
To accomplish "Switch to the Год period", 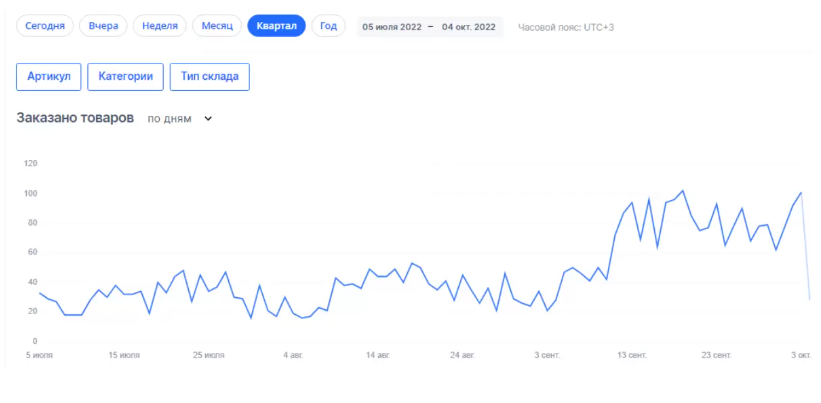I will 328,26.
